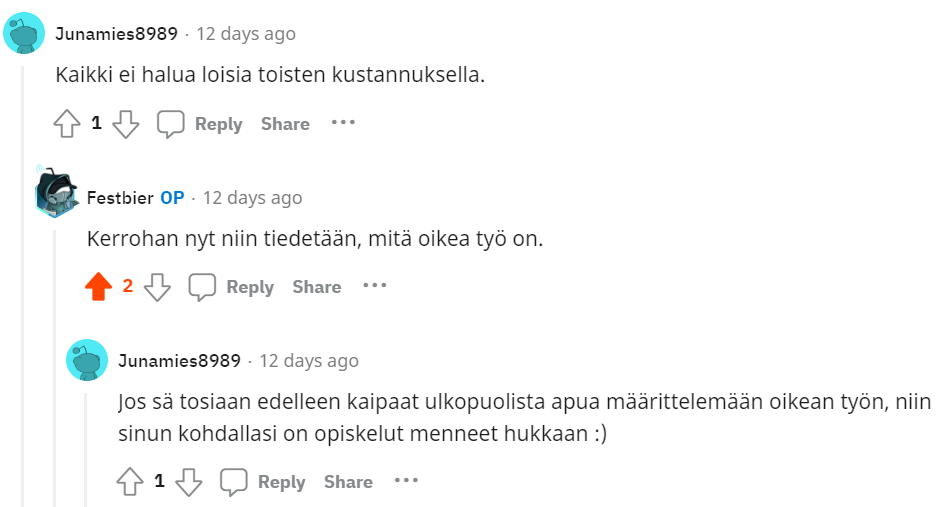Image resolution: width=939 pixels, height=507 pixels.
Task: Click comment icon under the first Junamies8989 comment
Action: click(x=171, y=124)
